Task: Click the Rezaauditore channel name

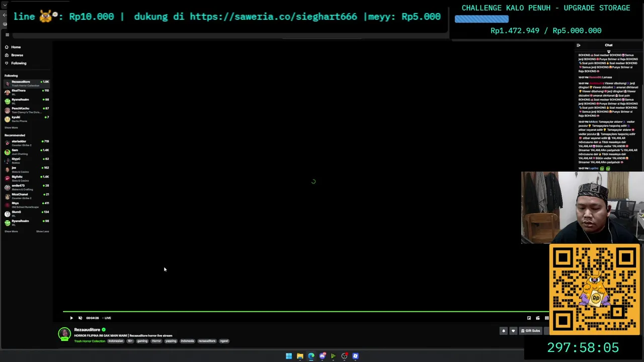Action: [x=87, y=330]
